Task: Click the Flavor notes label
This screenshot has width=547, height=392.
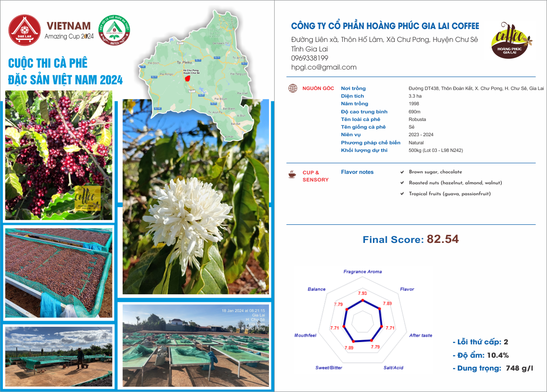Action: click(x=357, y=172)
